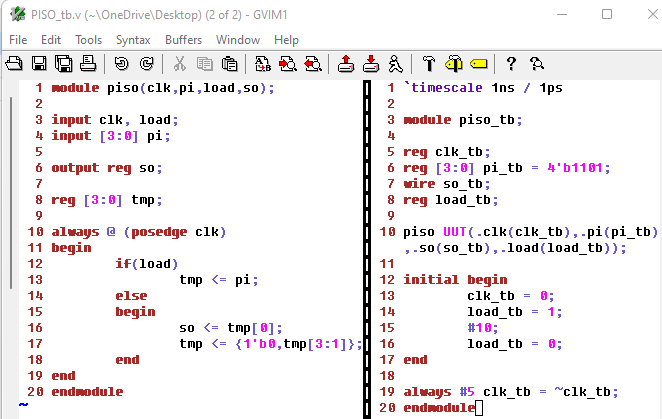The image size is (662, 419).
Task: Expand the Tools menu
Action: (88, 39)
